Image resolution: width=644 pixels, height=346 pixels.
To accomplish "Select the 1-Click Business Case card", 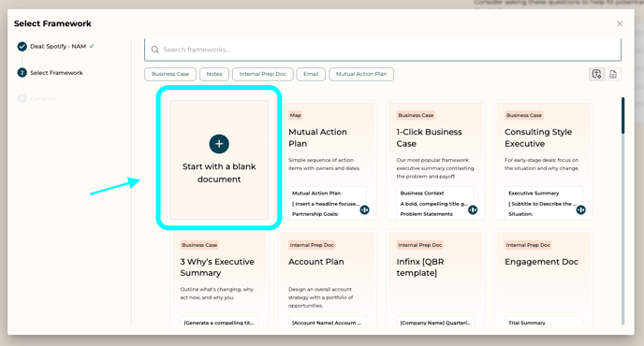I will click(x=435, y=160).
